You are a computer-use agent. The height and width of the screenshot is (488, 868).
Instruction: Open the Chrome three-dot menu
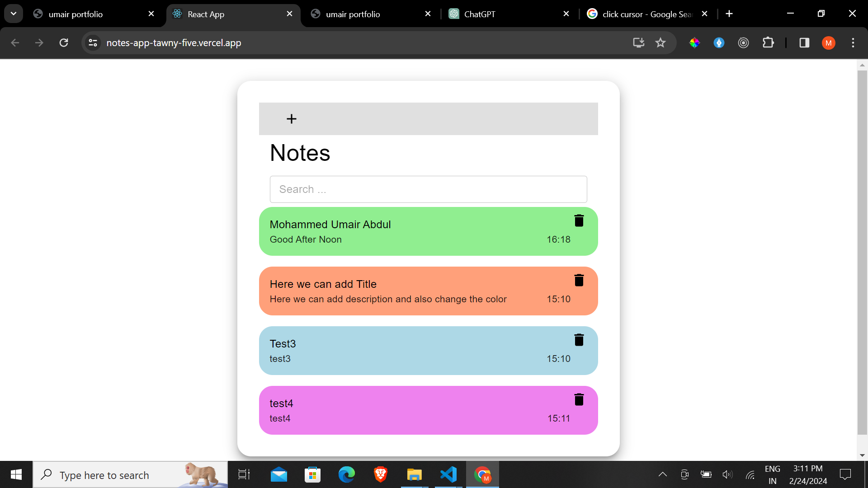pos(853,43)
